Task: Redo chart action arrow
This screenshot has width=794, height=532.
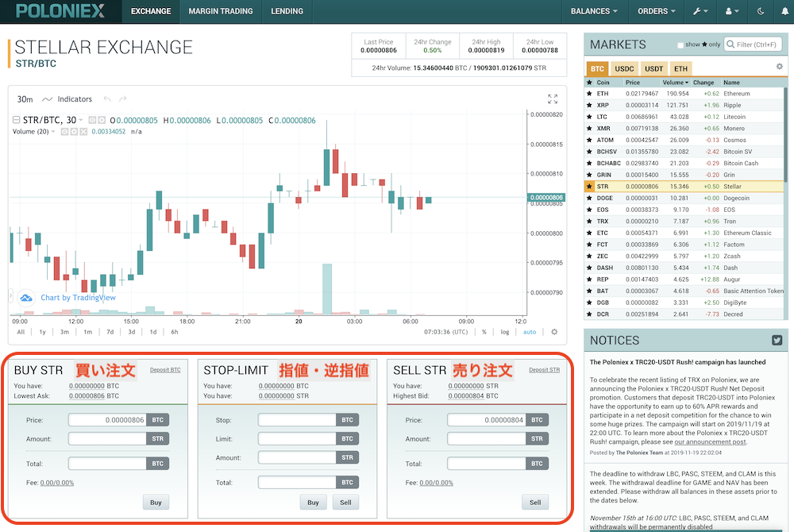Action: tap(122, 99)
